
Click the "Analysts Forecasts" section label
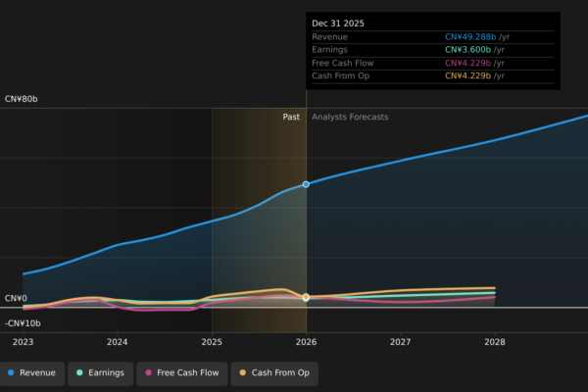pos(350,117)
